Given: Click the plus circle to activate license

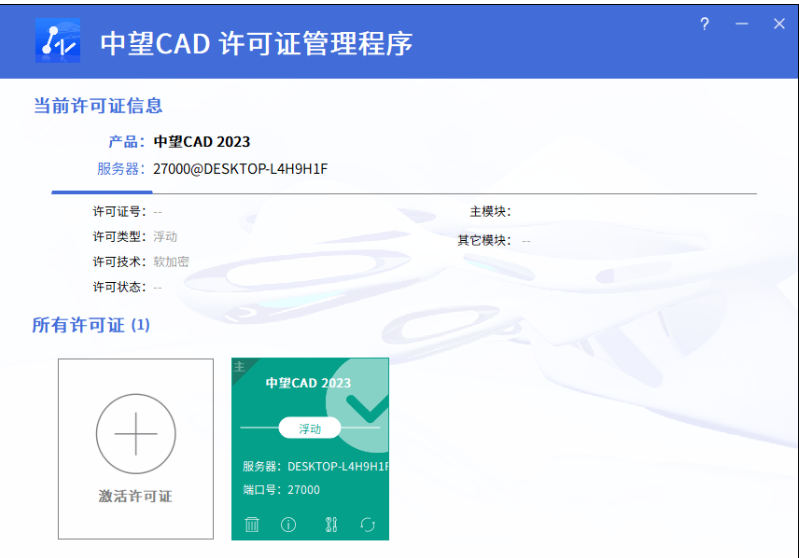Looking at the screenshot, I should (x=136, y=434).
